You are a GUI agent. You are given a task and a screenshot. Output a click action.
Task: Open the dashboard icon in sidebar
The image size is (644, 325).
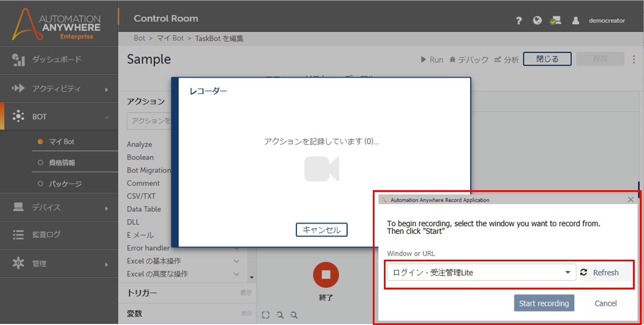tap(18, 59)
